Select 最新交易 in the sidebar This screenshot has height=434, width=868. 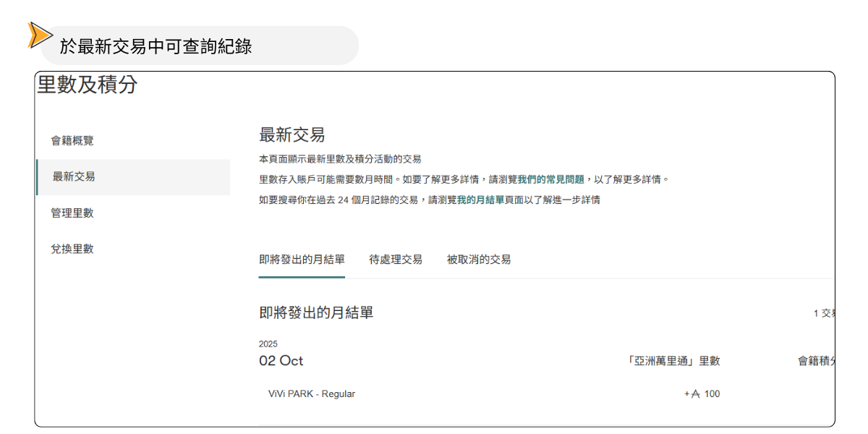click(x=74, y=176)
